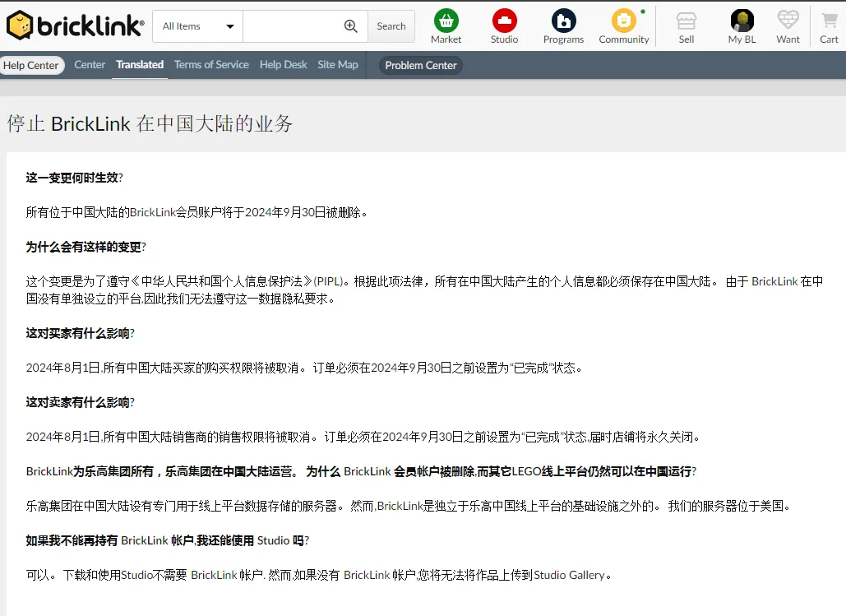The image size is (846, 616).
Task: Click the page title 停止 BrickLink 在中国大陆的业务
Action: pos(150,123)
